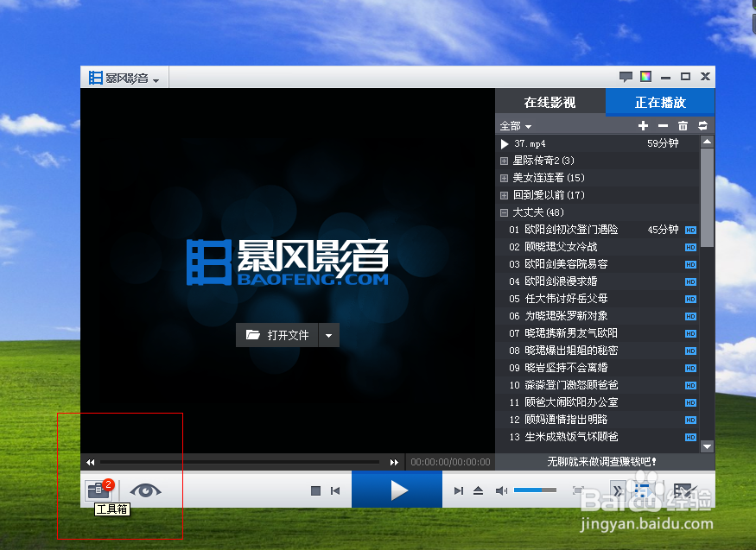The image size is (756, 550).
Task: Expand the 回到爱以前 (17) group
Action: pyautogui.click(x=504, y=195)
